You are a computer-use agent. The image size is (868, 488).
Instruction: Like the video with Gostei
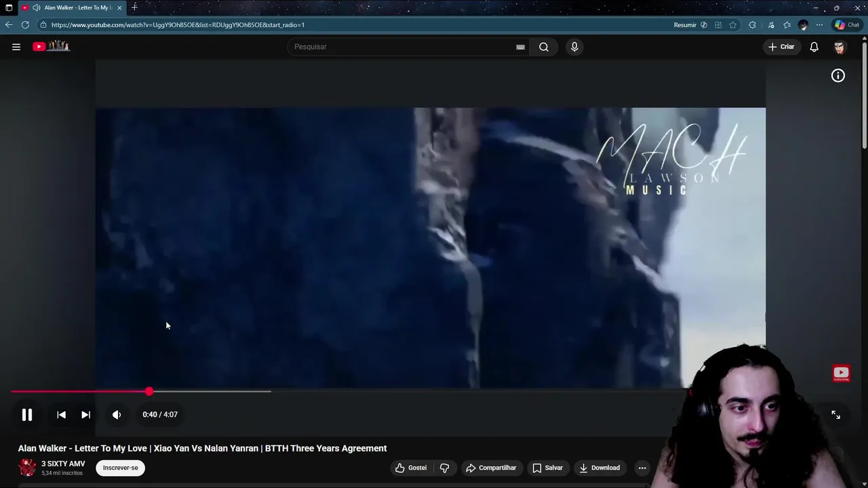[411, 468]
